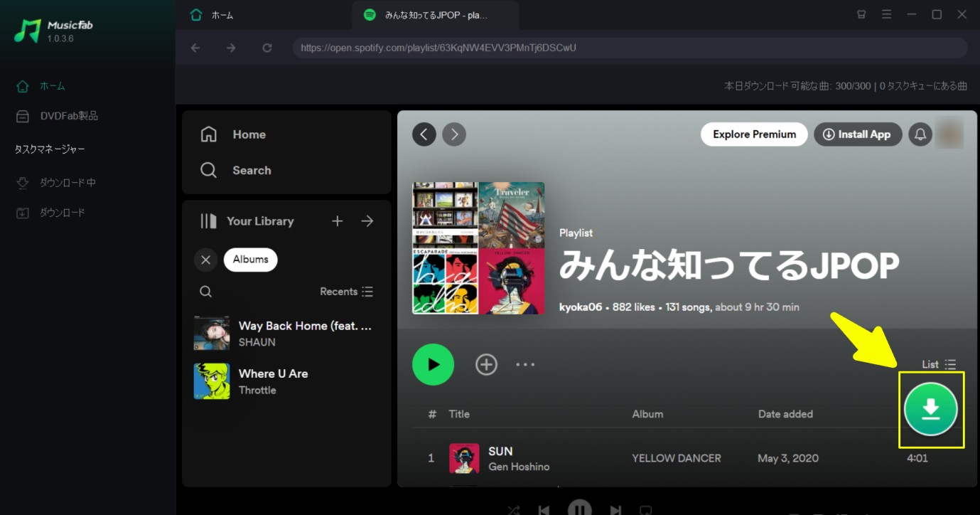The width and height of the screenshot is (980, 515).
Task: Click next track control
Action: pyautogui.click(x=616, y=510)
